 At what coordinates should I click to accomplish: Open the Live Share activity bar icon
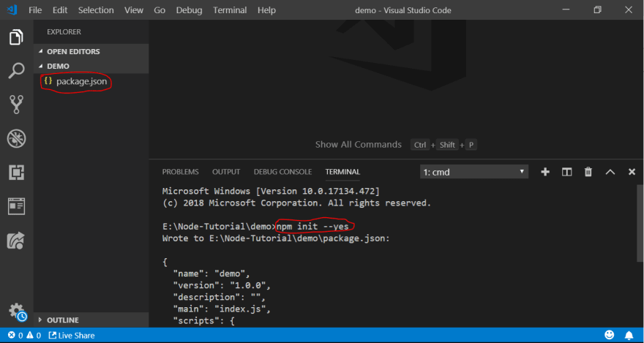pos(16,241)
